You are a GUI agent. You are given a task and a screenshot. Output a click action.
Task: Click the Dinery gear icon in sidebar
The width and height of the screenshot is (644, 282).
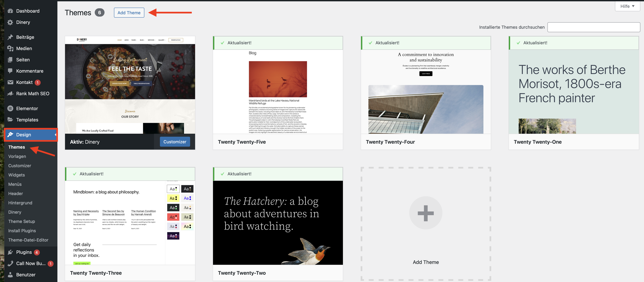pyautogui.click(x=10, y=22)
